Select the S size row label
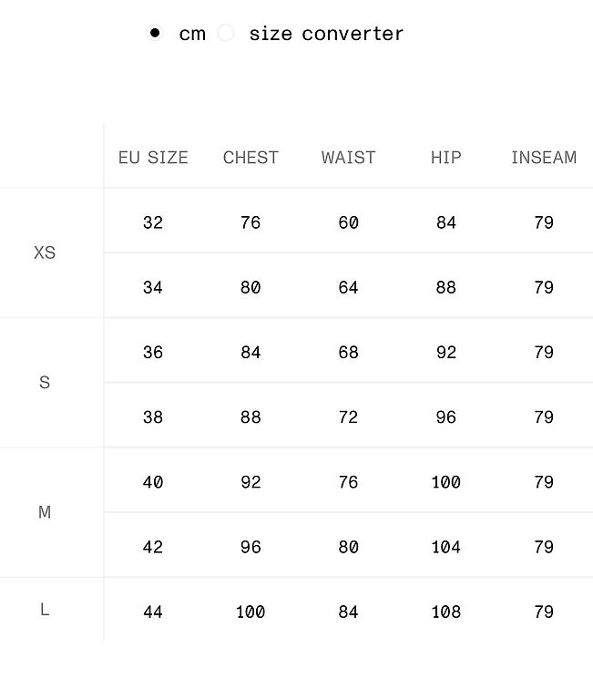 tap(45, 383)
